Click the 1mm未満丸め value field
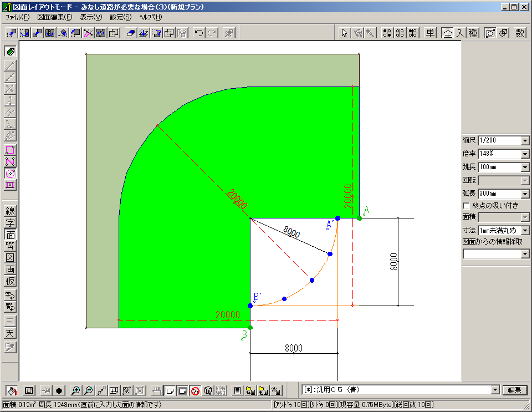 [x=500, y=231]
